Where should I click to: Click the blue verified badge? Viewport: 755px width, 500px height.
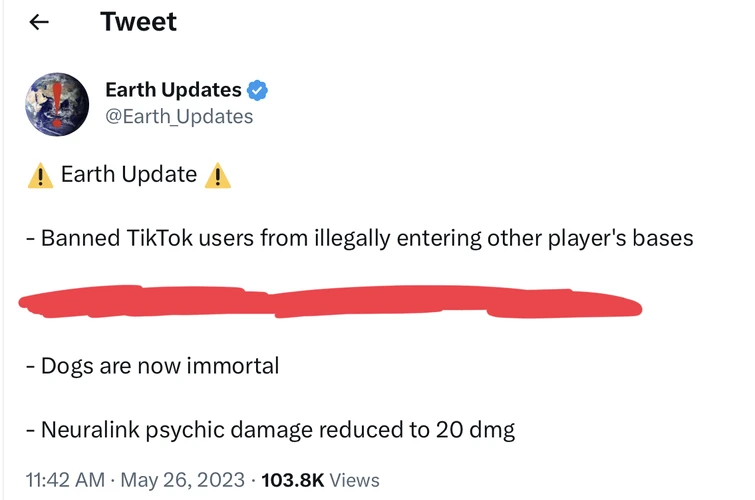pyautogui.click(x=258, y=91)
